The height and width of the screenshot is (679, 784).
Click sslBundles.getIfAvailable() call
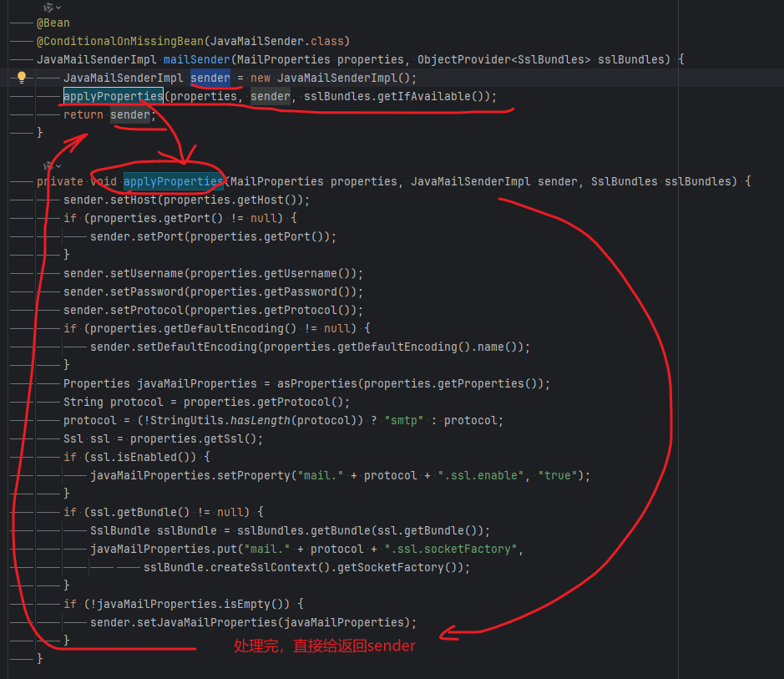pos(397,96)
